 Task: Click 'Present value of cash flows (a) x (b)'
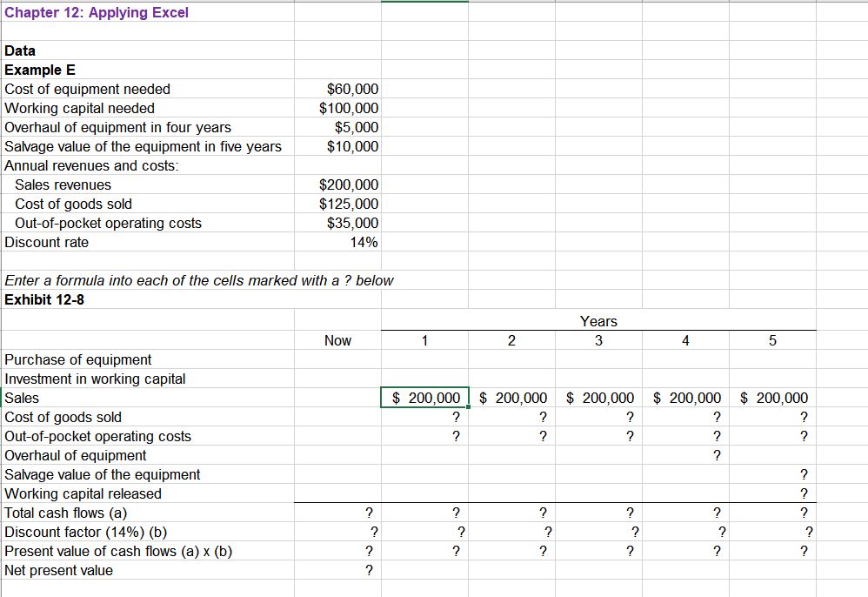[x=118, y=551]
